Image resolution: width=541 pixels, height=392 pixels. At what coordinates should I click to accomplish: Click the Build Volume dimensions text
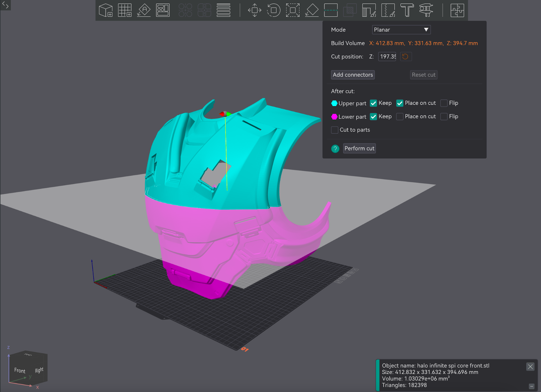tap(423, 43)
